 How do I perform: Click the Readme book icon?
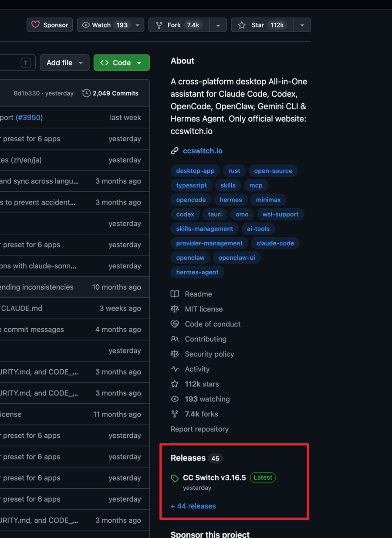tap(175, 294)
